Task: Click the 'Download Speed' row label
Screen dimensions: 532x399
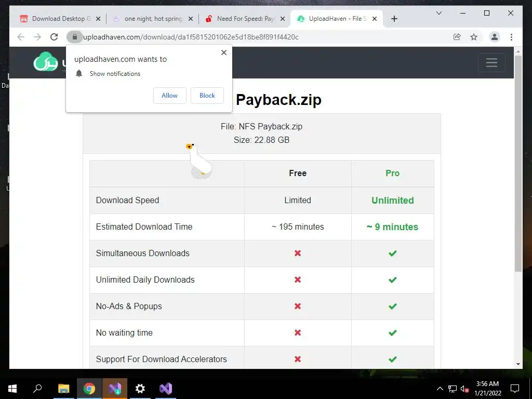Action: [x=128, y=200]
